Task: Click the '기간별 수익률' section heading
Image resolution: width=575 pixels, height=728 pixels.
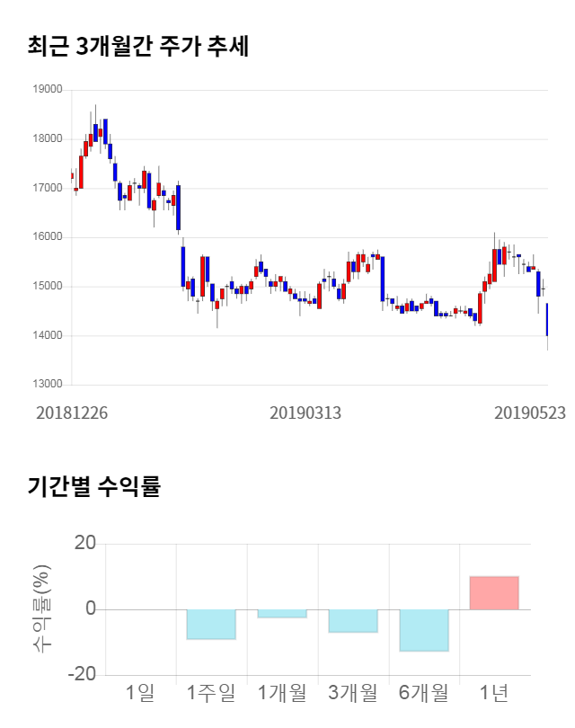Action: (x=93, y=486)
